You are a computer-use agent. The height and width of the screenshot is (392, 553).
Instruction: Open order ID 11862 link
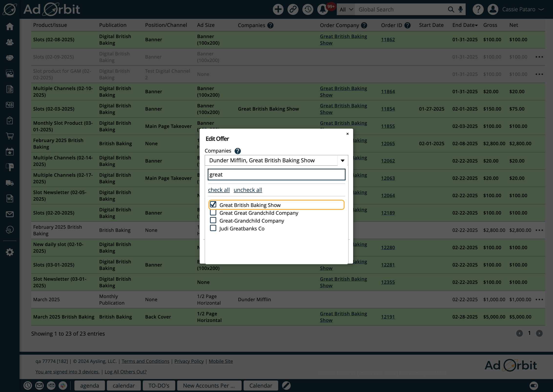(x=388, y=40)
